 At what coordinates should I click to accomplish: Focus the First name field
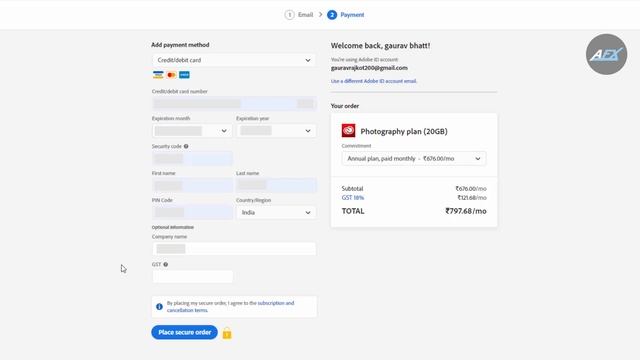(x=192, y=185)
